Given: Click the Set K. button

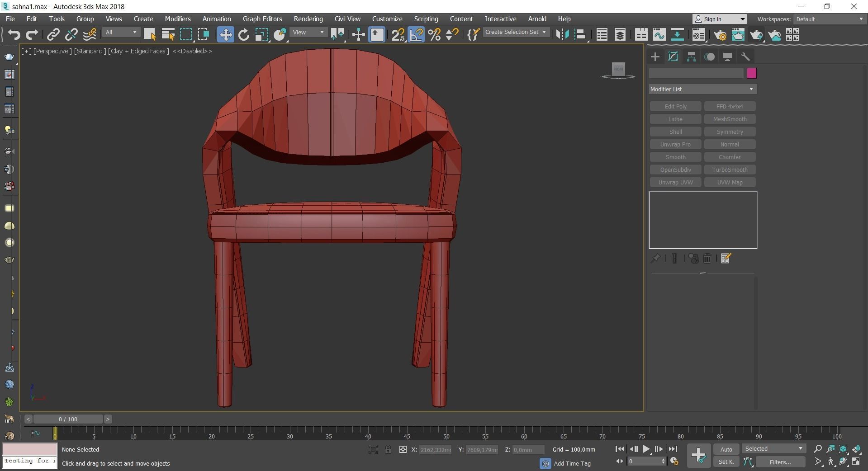Looking at the screenshot, I should [x=726, y=462].
